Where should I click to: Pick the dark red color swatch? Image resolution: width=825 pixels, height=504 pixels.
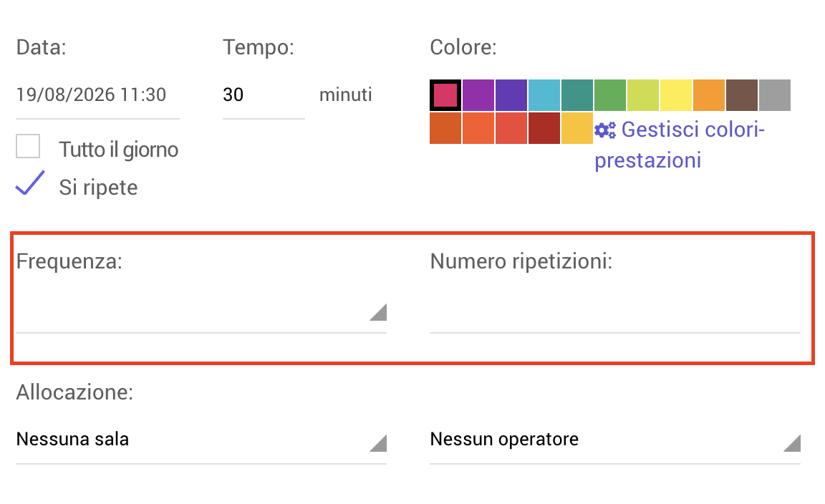pos(544,128)
